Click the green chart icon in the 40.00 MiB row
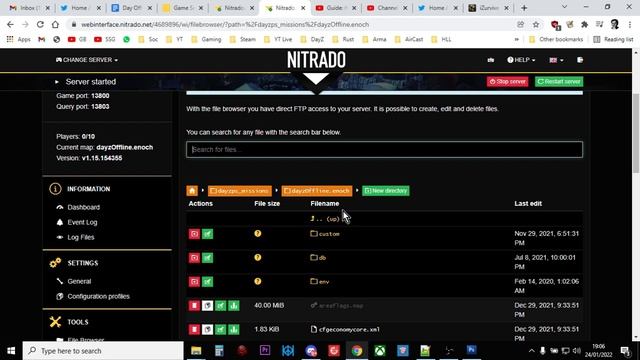The height and width of the screenshot is (360, 640). pos(234,306)
